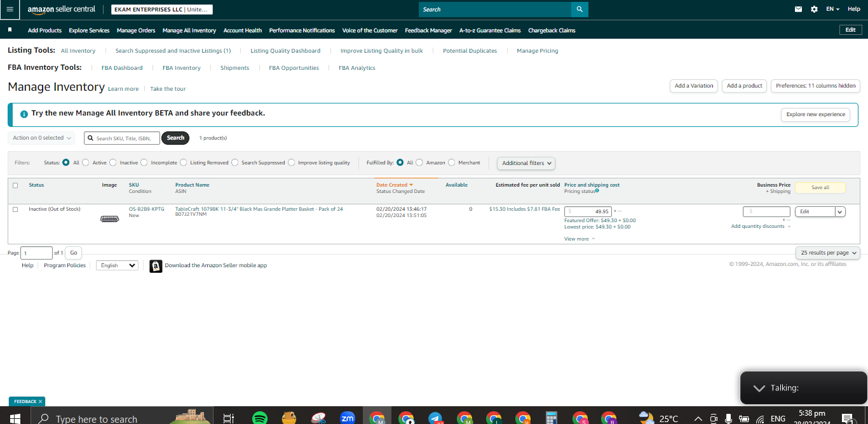Select Fulfilled By Amazon radio
Screen dimensions: 868x424
pyautogui.click(x=419, y=162)
